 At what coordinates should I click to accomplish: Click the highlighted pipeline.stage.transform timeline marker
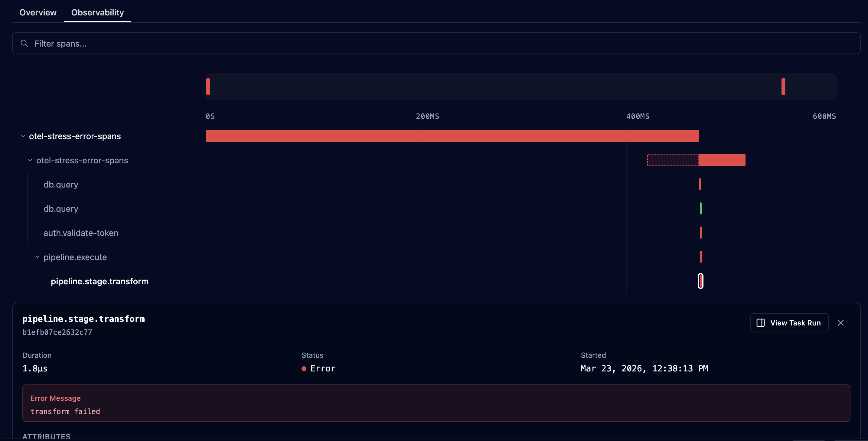[x=700, y=281]
